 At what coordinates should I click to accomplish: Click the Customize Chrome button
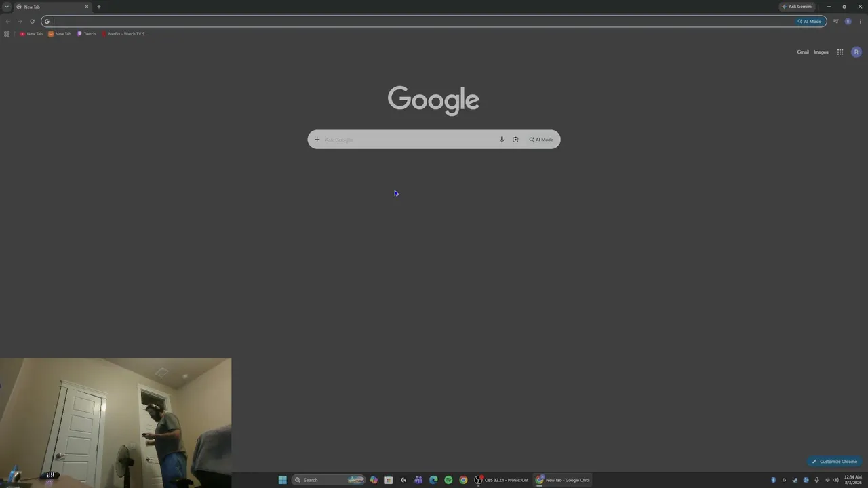click(x=835, y=462)
